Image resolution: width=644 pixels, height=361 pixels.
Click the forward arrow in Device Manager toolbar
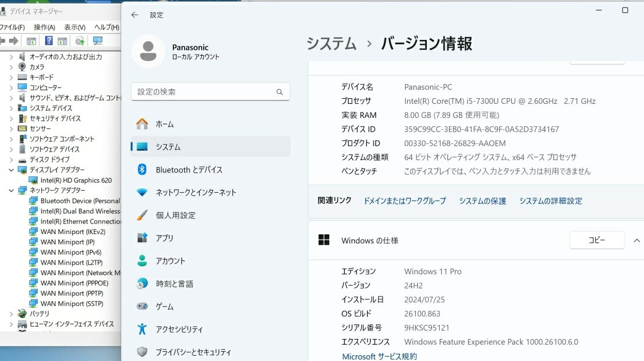coord(13,41)
